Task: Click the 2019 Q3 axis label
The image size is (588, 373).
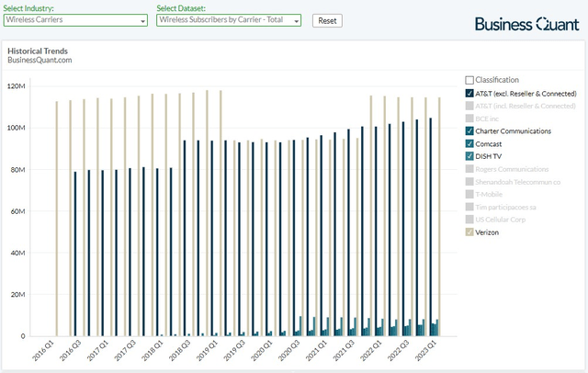Action: 235,351
